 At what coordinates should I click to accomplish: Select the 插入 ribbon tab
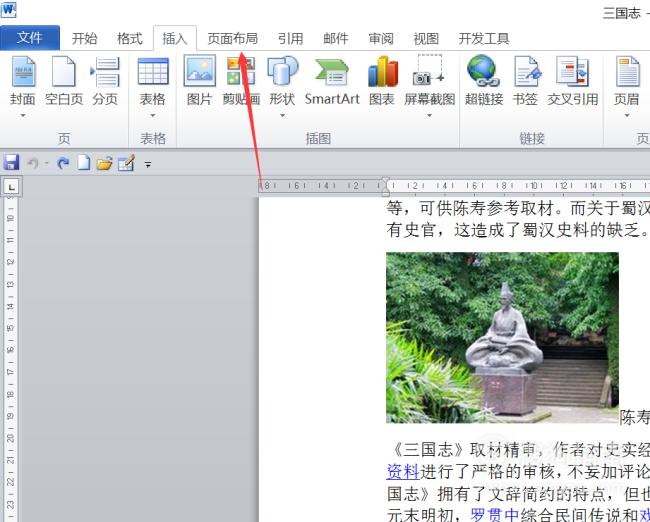tap(175, 39)
